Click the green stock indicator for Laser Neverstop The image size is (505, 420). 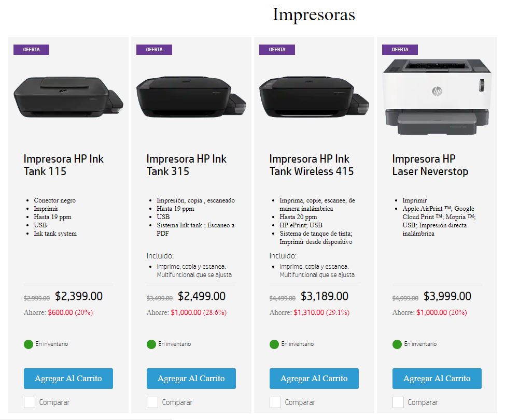tap(397, 344)
